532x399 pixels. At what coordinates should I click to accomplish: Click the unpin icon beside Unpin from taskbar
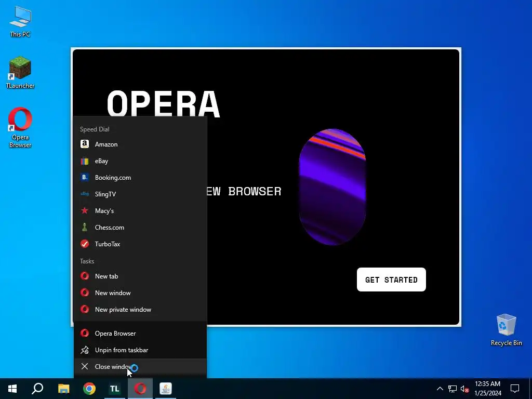(x=85, y=350)
